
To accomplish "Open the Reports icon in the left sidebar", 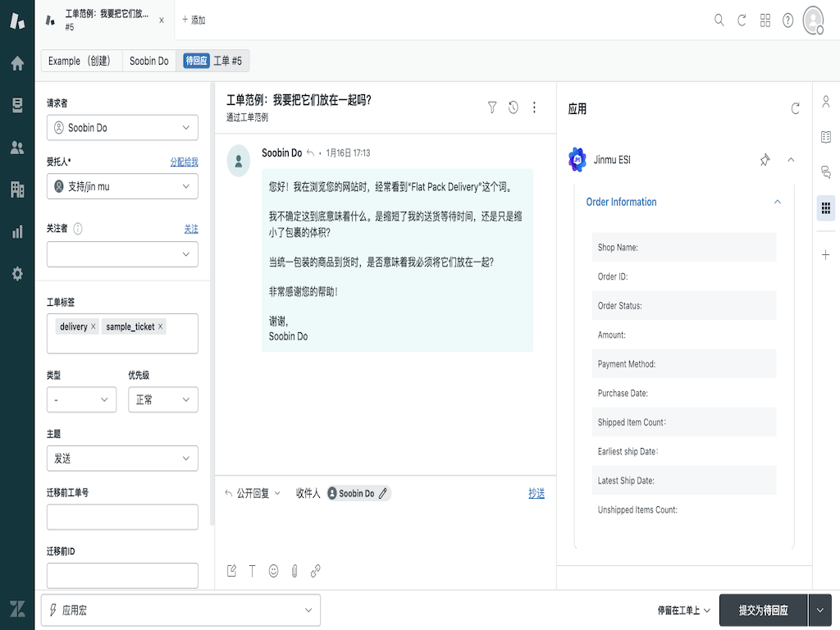I will click(17, 232).
